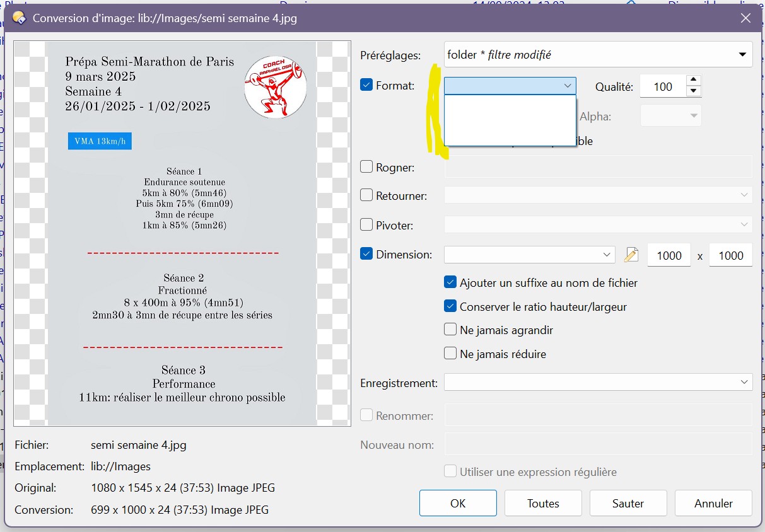The image size is (765, 532).
Task: Uncheck Conserver le ratio hauteur/largeur
Action: [x=450, y=306]
